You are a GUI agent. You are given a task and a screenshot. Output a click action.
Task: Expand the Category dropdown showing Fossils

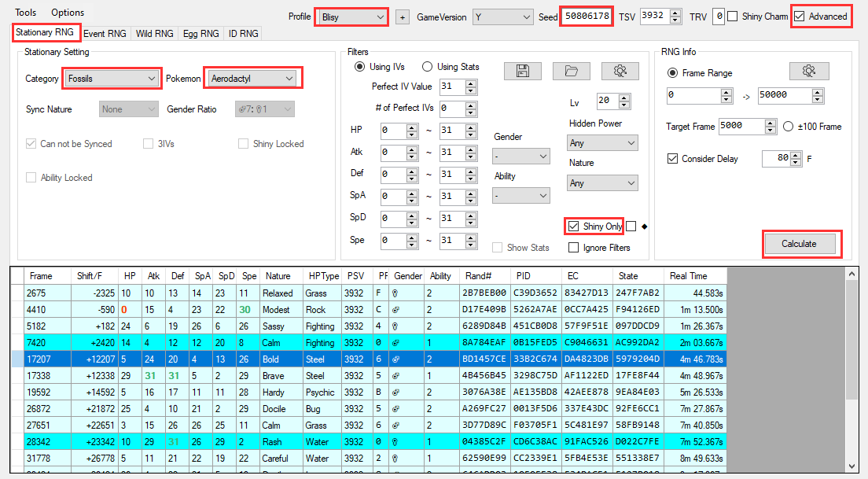click(112, 79)
